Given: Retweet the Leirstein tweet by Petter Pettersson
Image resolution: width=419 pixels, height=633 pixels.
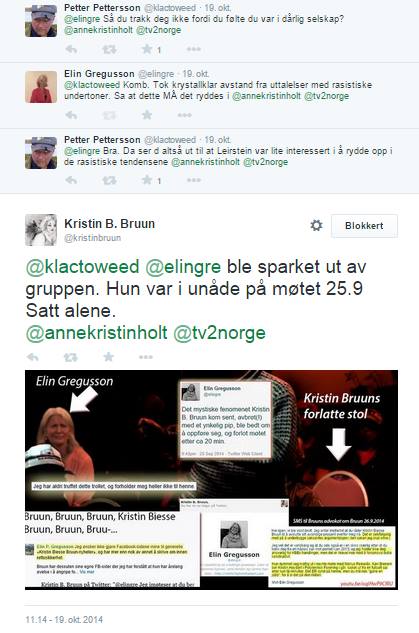Looking at the screenshot, I should click(109, 180).
